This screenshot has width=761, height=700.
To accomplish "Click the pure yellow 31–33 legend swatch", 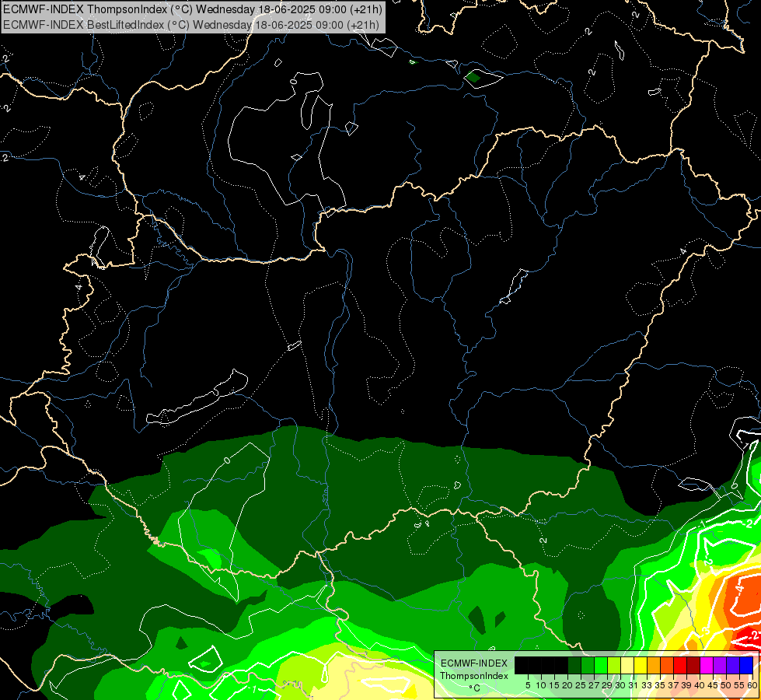I will coord(641,665).
